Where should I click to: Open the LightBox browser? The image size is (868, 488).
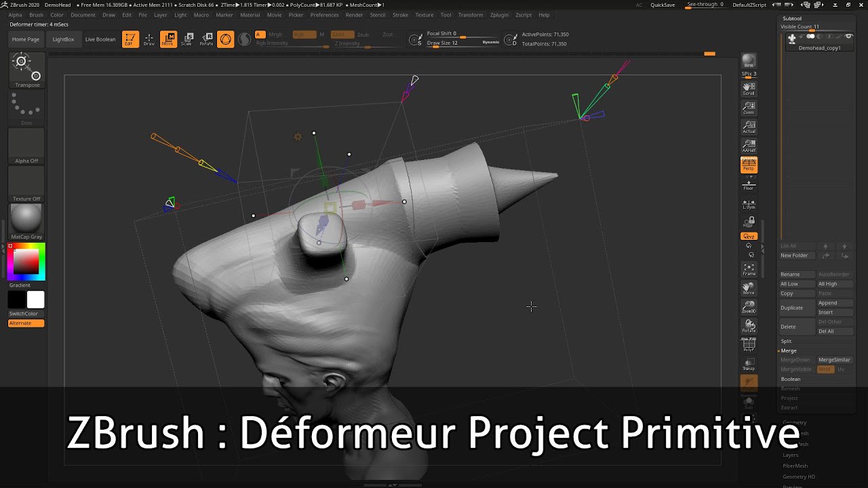coord(63,39)
